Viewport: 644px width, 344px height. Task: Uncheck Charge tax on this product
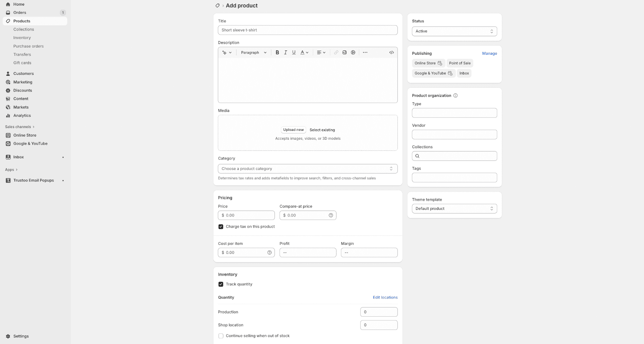click(221, 227)
